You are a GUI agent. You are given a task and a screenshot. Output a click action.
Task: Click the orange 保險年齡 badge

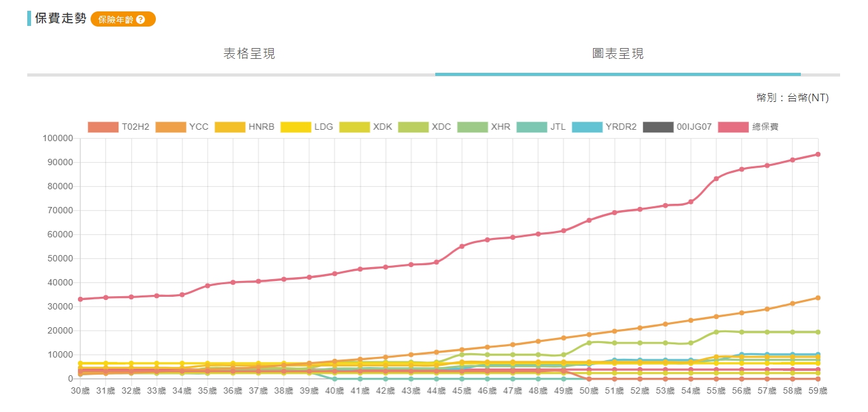123,20
